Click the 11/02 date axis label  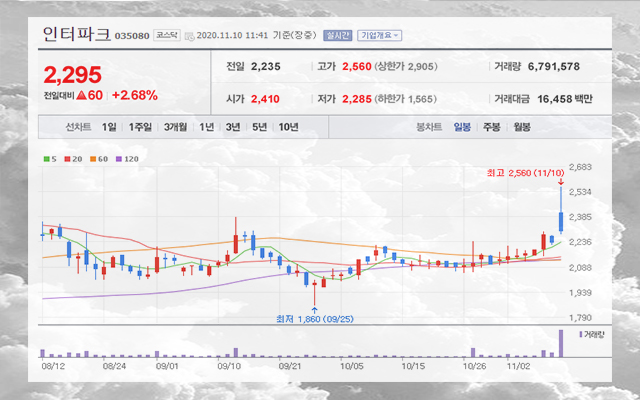[518, 366]
